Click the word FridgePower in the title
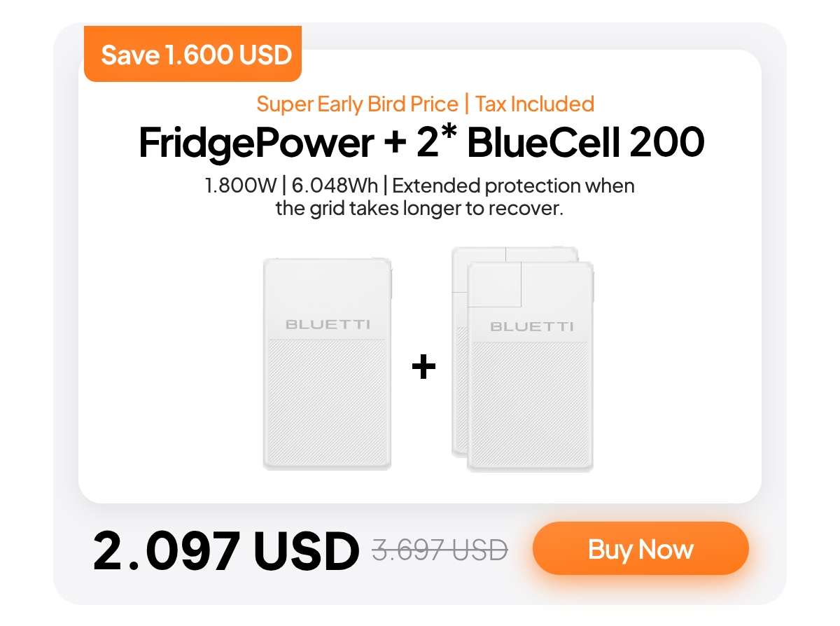This screenshot has width=840, height=626. coord(256,142)
